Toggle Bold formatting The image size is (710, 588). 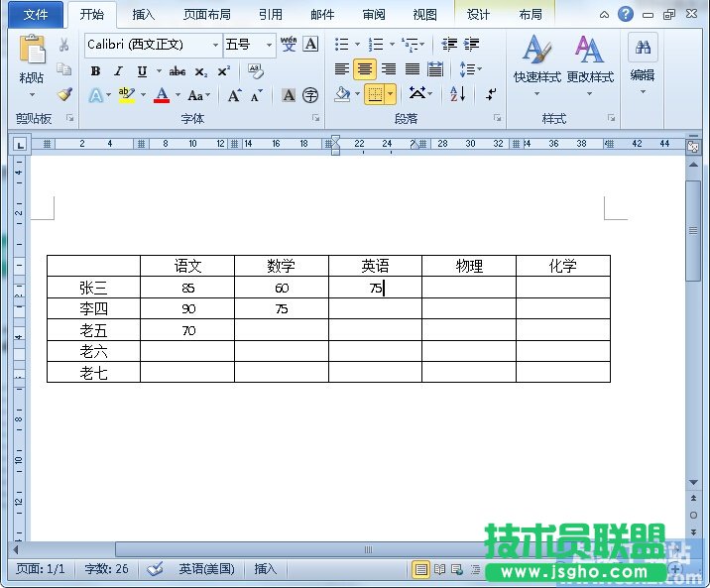95,71
